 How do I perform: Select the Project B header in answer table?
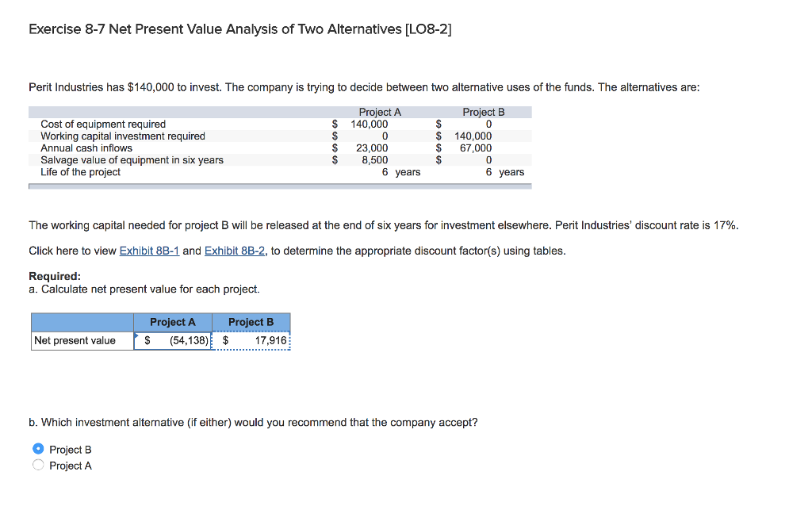[x=251, y=322]
